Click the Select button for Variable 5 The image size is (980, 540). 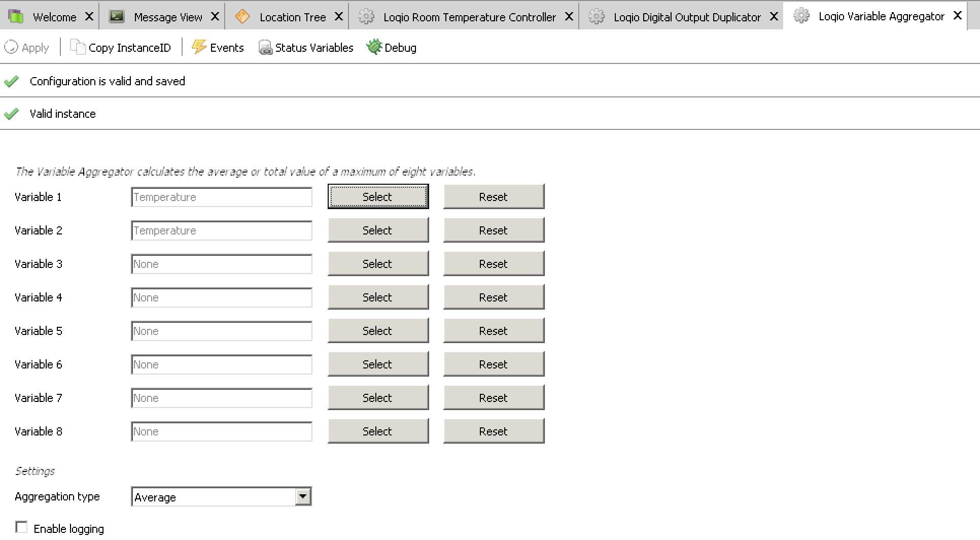coord(378,330)
